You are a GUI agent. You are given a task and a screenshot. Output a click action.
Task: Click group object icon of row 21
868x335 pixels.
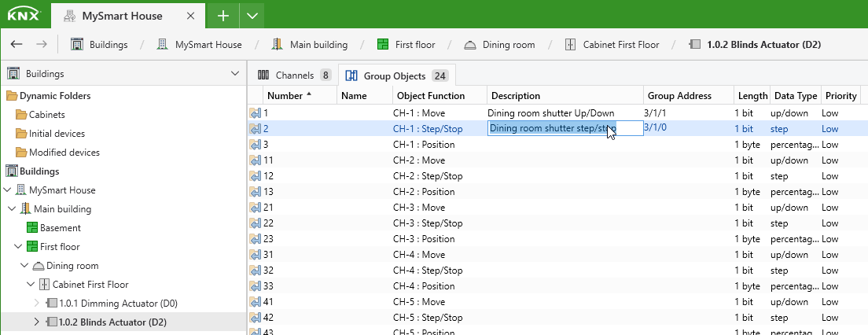[255, 207]
